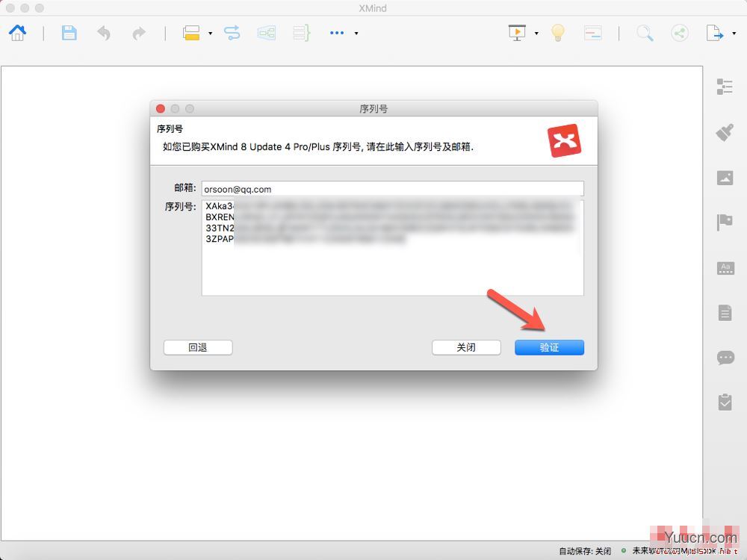The width and height of the screenshot is (747, 560).
Task: Click the 回退 back button
Action: [x=198, y=347]
